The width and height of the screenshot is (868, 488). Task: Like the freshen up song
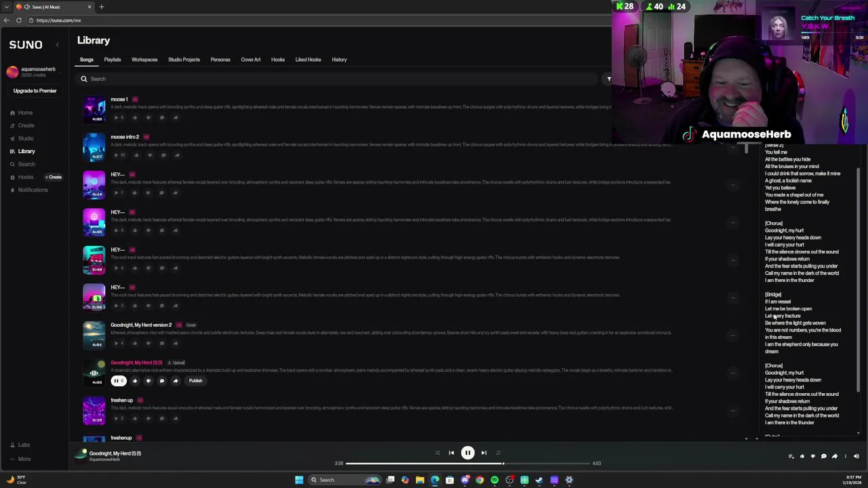click(134, 418)
